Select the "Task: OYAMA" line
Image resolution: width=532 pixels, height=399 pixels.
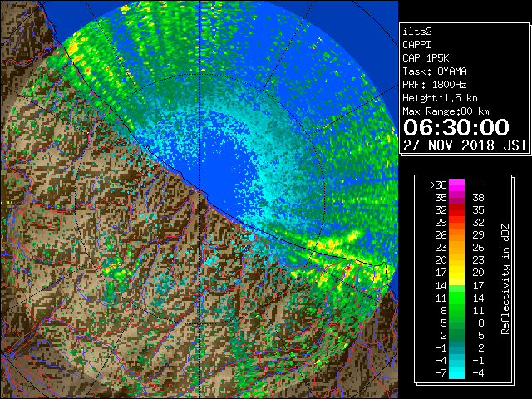coord(435,71)
